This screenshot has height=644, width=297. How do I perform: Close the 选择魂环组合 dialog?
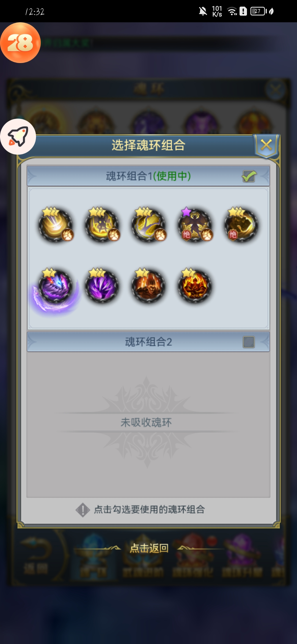tap(266, 145)
